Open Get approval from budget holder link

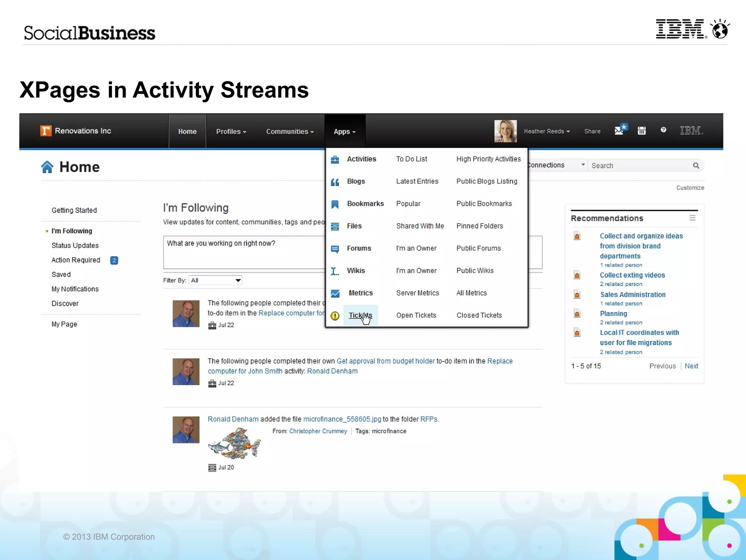[385, 361]
